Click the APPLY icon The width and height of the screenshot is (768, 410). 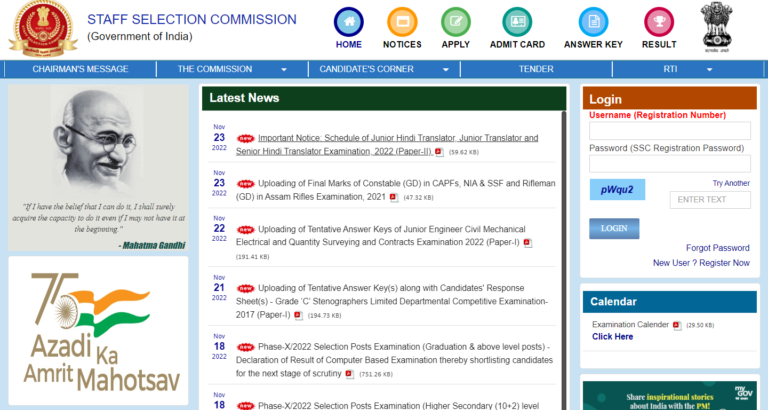(456, 22)
